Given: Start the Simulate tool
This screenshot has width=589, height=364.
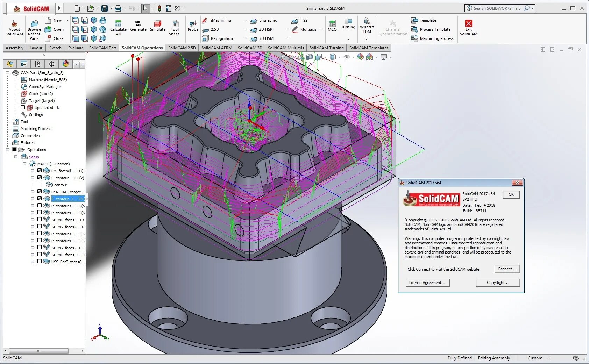Looking at the screenshot, I should 158,26.
